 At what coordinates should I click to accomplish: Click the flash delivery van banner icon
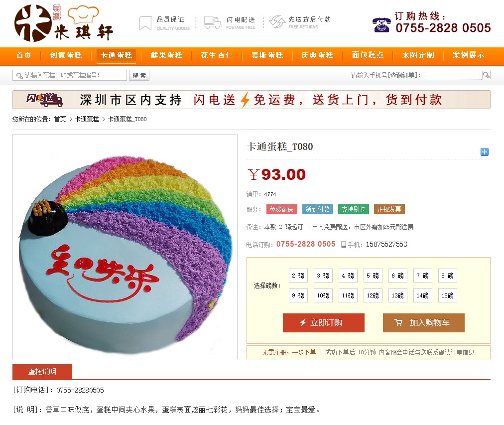(x=44, y=100)
